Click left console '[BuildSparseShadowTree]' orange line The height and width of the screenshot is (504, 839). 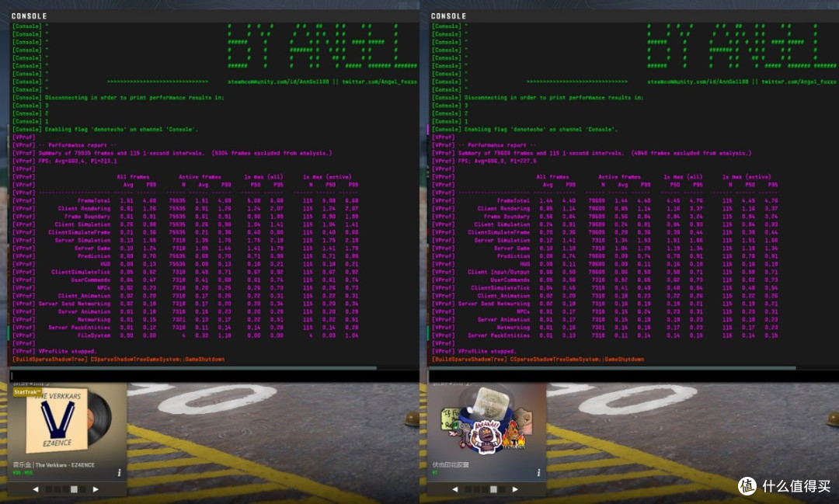(118, 360)
